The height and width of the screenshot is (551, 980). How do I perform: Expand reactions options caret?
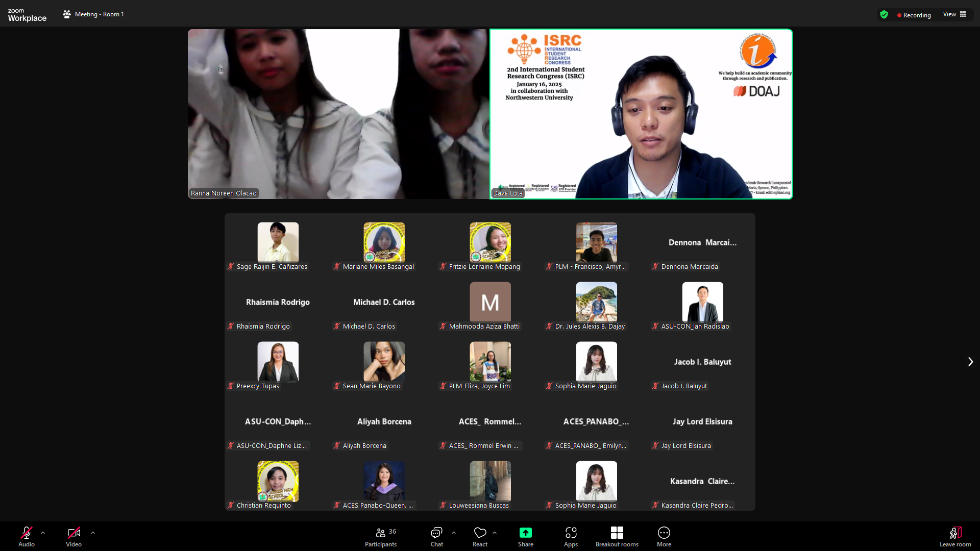tap(495, 533)
